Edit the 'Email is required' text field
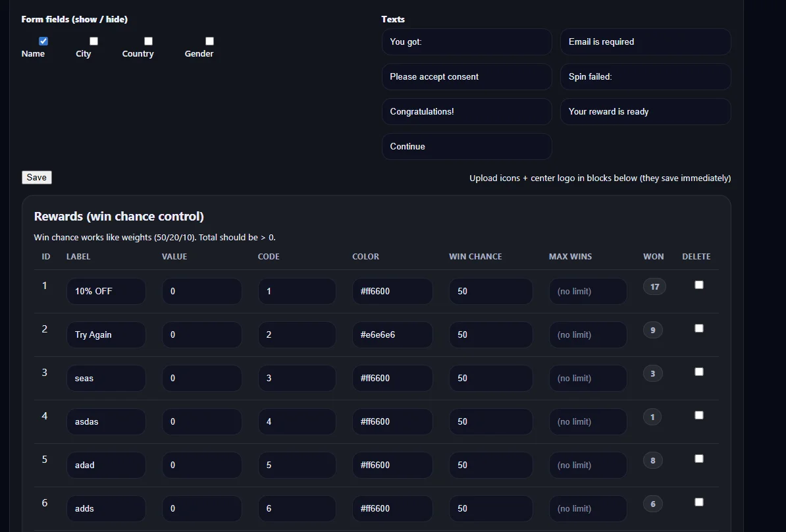The height and width of the screenshot is (532, 786). point(645,41)
